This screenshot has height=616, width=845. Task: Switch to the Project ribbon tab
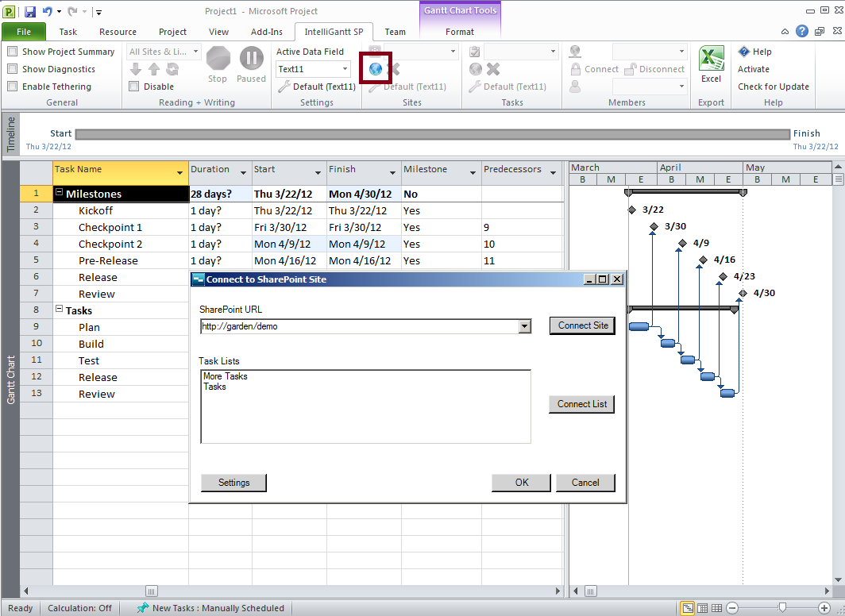[x=172, y=32]
